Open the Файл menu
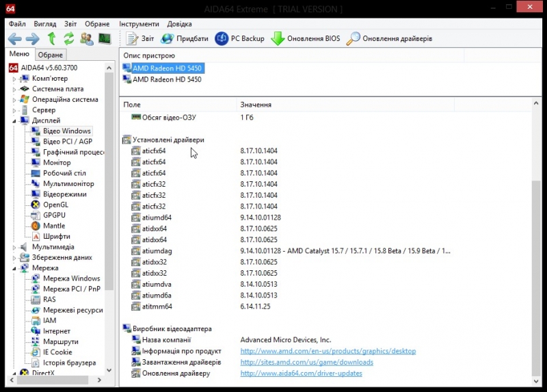This screenshot has width=547, height=392. [17, 24]
